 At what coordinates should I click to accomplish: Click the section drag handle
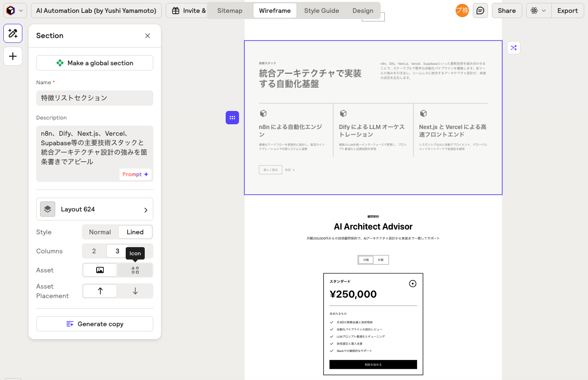(232, 118)
